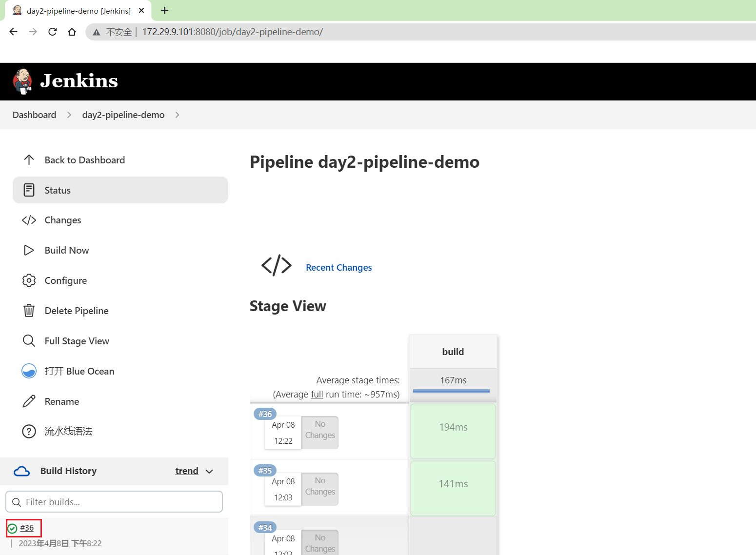
Task: Open a new browser tab with plus icon
Action: click(164, 10)
